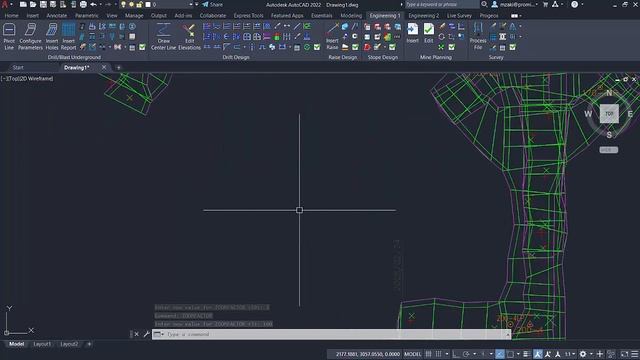Toggle object snap tracking highlighted button

500,354
